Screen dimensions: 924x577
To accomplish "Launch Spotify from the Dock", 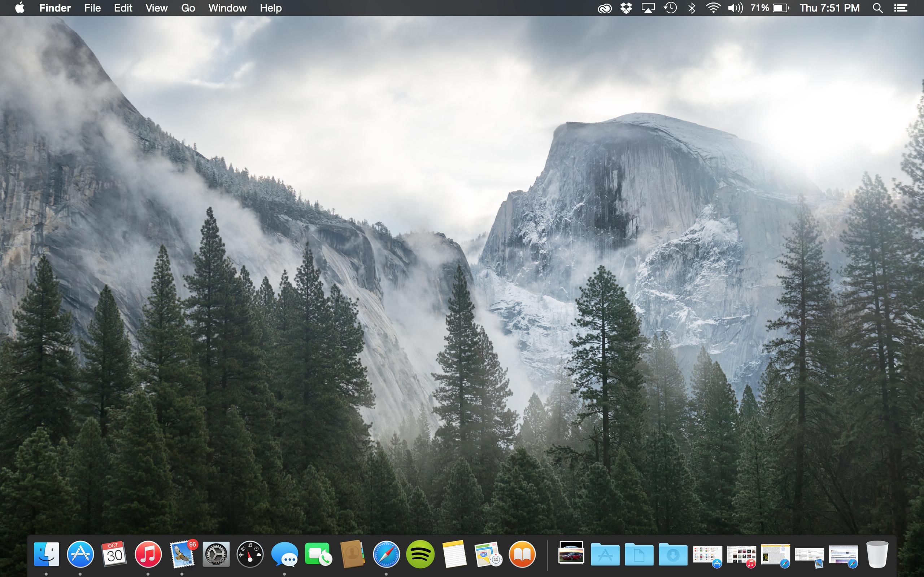I will pos(420,554).
